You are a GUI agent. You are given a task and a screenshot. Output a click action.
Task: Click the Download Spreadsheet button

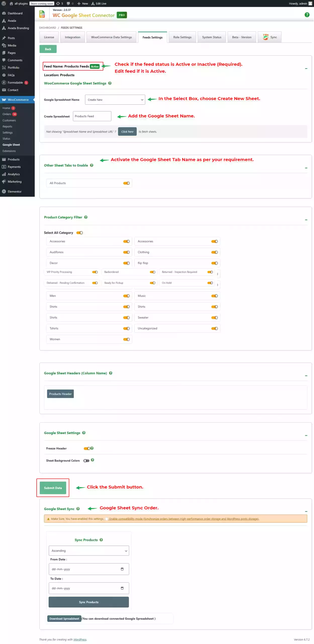[64, 619]
